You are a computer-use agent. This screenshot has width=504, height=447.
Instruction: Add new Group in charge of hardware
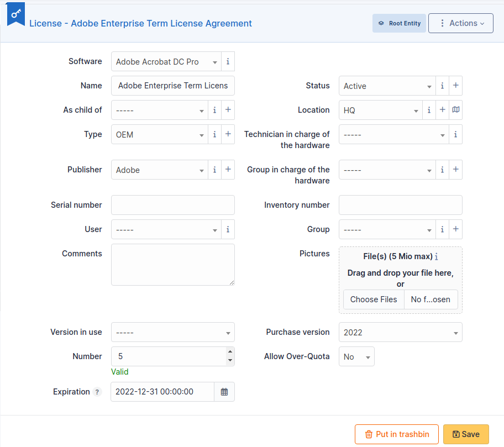click(x=456, y=170)
